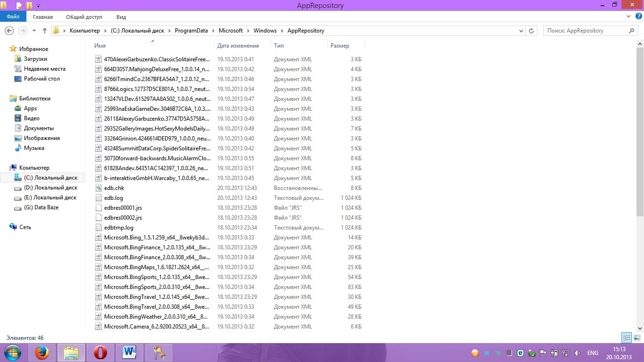Switch to details view mode

point(627,337)
